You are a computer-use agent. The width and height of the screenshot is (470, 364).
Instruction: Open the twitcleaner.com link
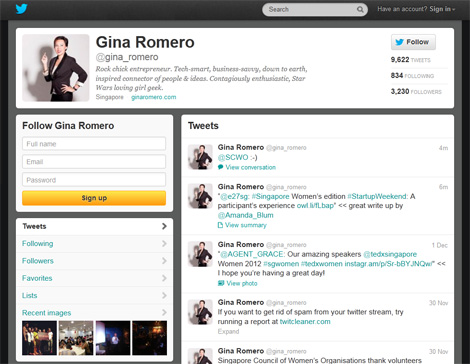pyautogui.click(x=305, y=322)
